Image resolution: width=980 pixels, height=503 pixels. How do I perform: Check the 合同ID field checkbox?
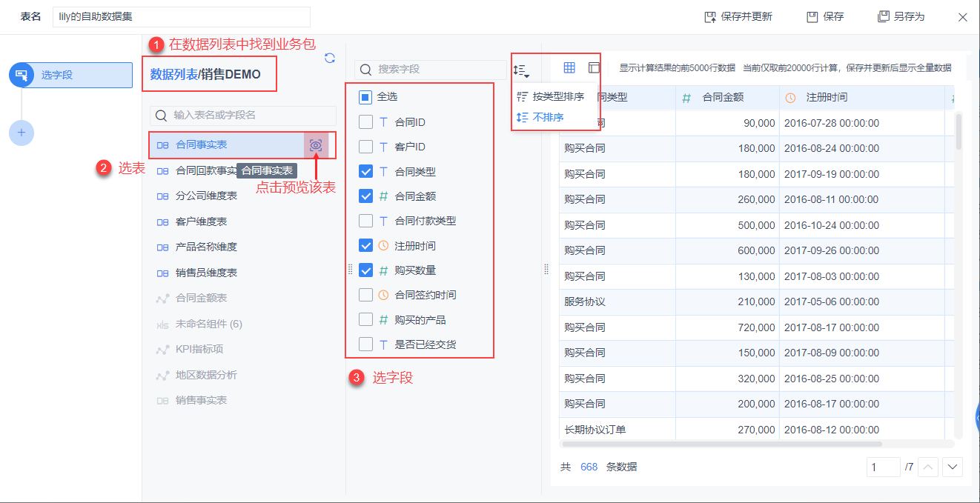[x=365, y=122]
